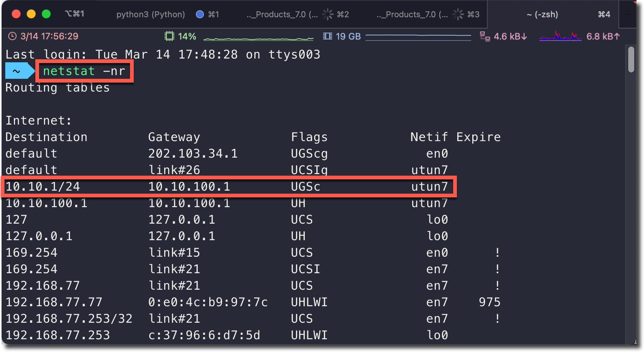Viewport: 644px width, 352px height.
Task: Go to the Products_7.0 tab labeled ⌘3
Action: click(x=412, y=14)
